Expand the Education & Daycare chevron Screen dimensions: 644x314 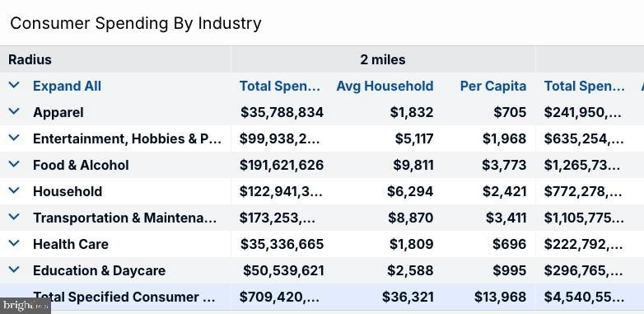pos(14,269)
